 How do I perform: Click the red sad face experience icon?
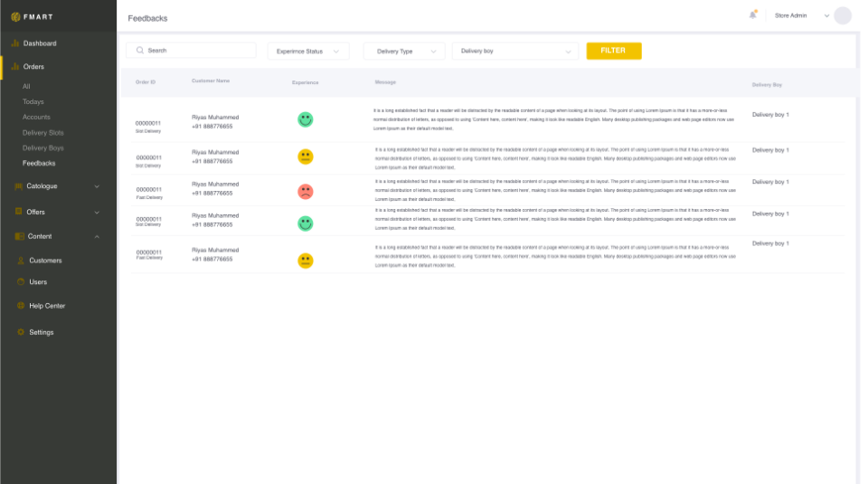point(306,192)
